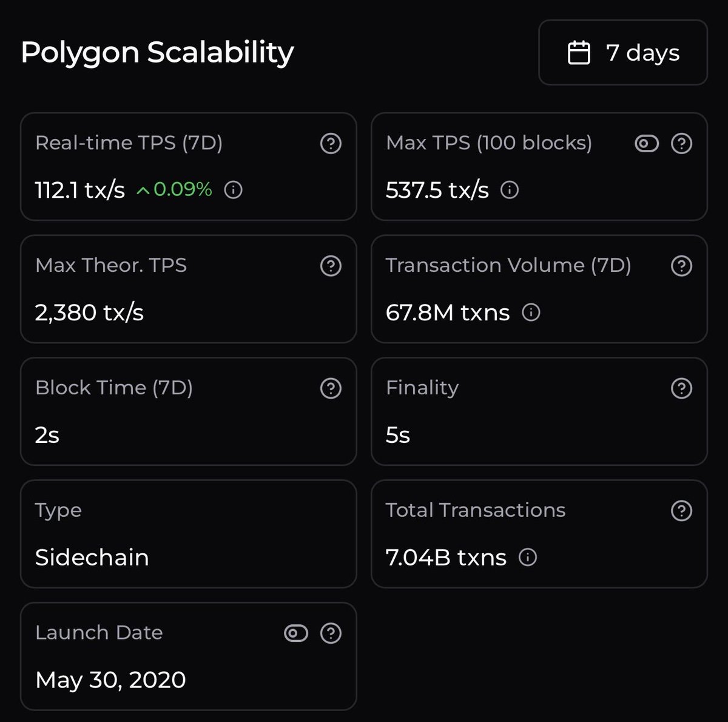The width and height of the screenshot is (728, 722).
Task: Click help icon on Total Transactions card
Action: pyautogui.click(x=681, y=511)
